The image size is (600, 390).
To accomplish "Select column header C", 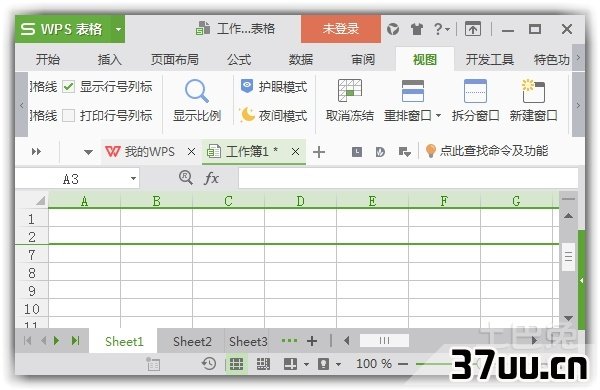I will [x=228, y=201].
